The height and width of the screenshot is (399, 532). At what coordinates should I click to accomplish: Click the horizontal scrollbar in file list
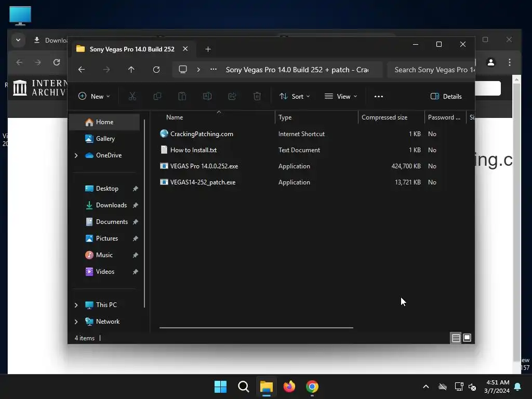pos(256,328)
